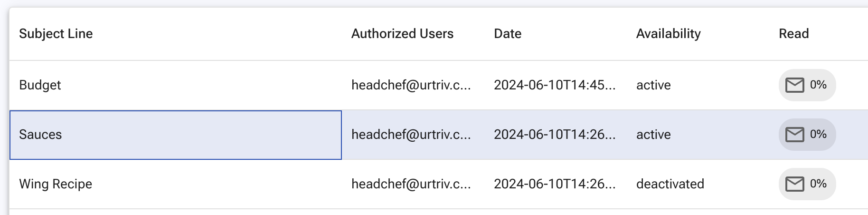868x215 pixels.
Task: Select the Wing Recipe subject cell
Action: pyautogui.click(x=176, y=184)
